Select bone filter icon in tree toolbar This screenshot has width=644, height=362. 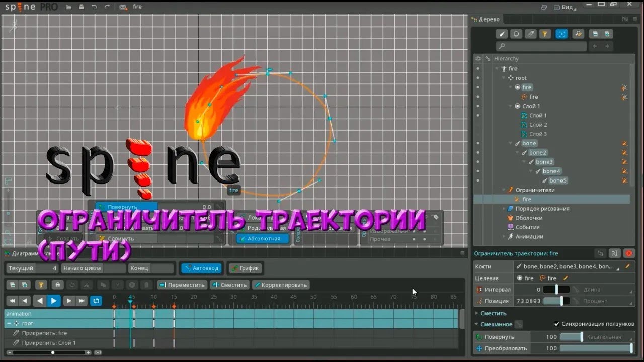coord(502,34)
